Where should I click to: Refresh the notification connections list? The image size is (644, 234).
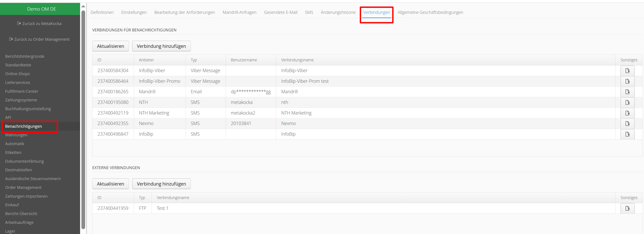tap(110, 46)
